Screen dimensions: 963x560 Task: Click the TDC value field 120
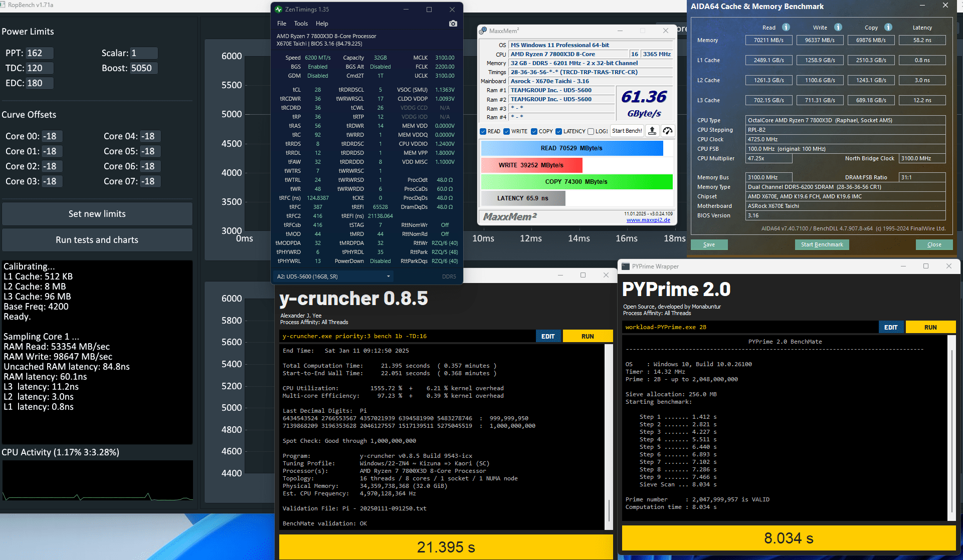(39, 68)
